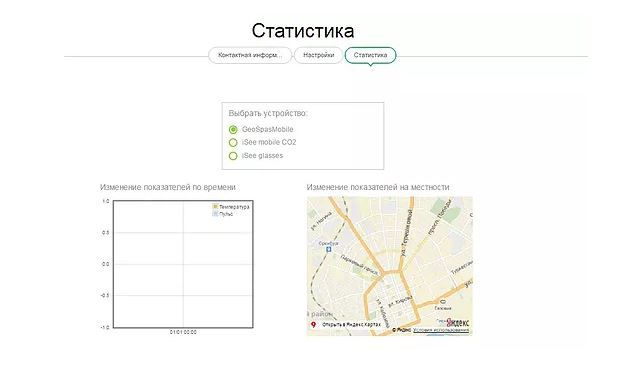
Task: Click the Статистика page heading
Action: 303,31
